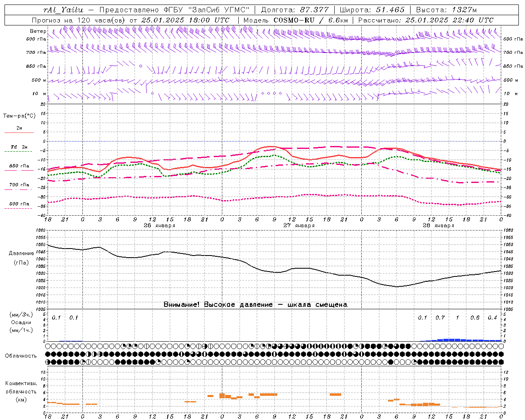Image resolution: width=525 pixels, height=420 pixels.
Task: Click the Высота: 1327м value
Action: coord(446,10)
